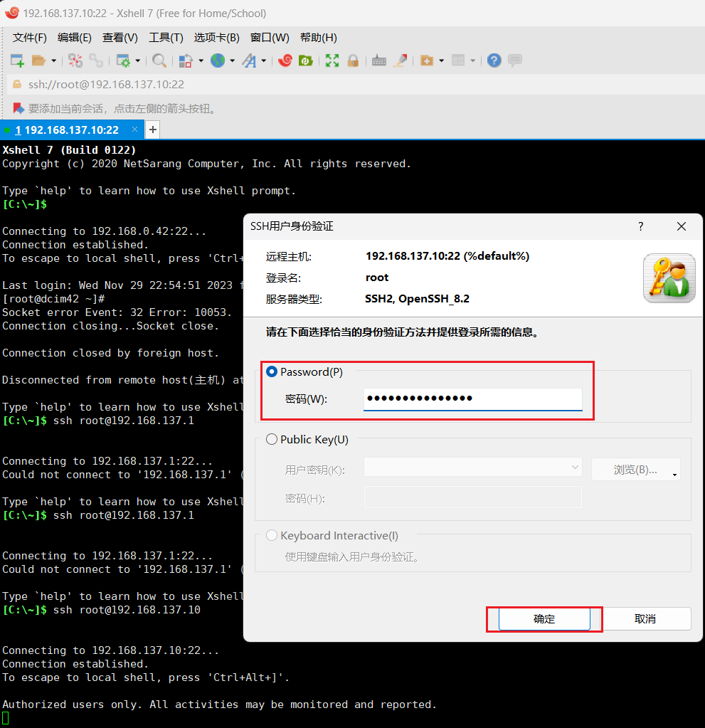Click the add-session bookmark arrow icon
Viewport: 705px width, 728px height.
point(18,109)
